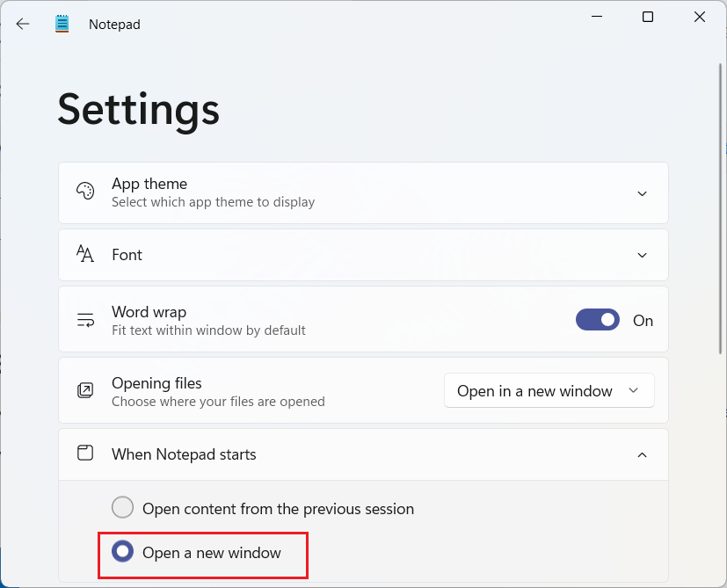Click the Notepad title text
The image size is (727, 588).
[x=114, y=24]
